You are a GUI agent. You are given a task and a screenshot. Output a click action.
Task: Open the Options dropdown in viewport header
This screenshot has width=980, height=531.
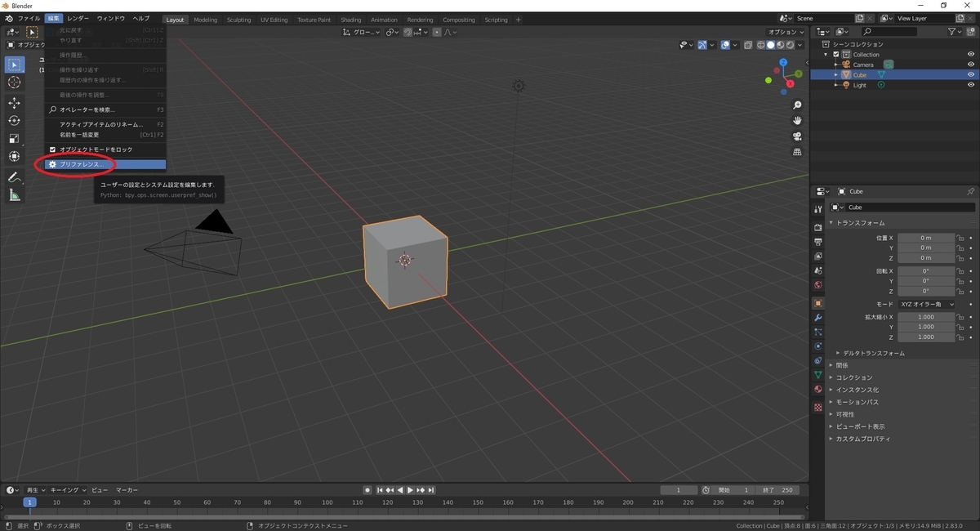coord(786,32)
